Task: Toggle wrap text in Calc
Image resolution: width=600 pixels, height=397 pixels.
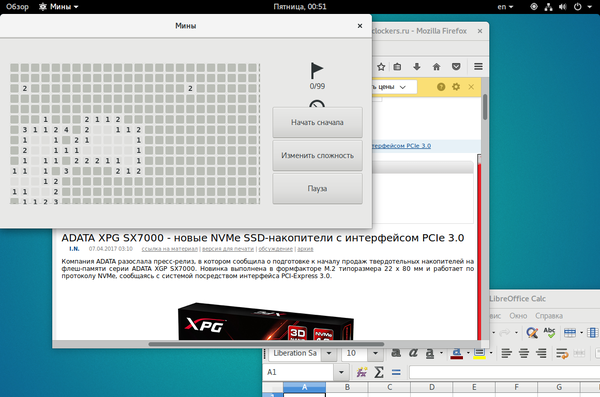Action: pos(562,353)
